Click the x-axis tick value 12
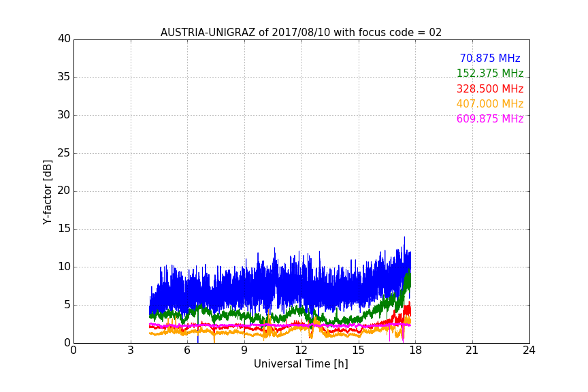 click(x=301, y=350)
